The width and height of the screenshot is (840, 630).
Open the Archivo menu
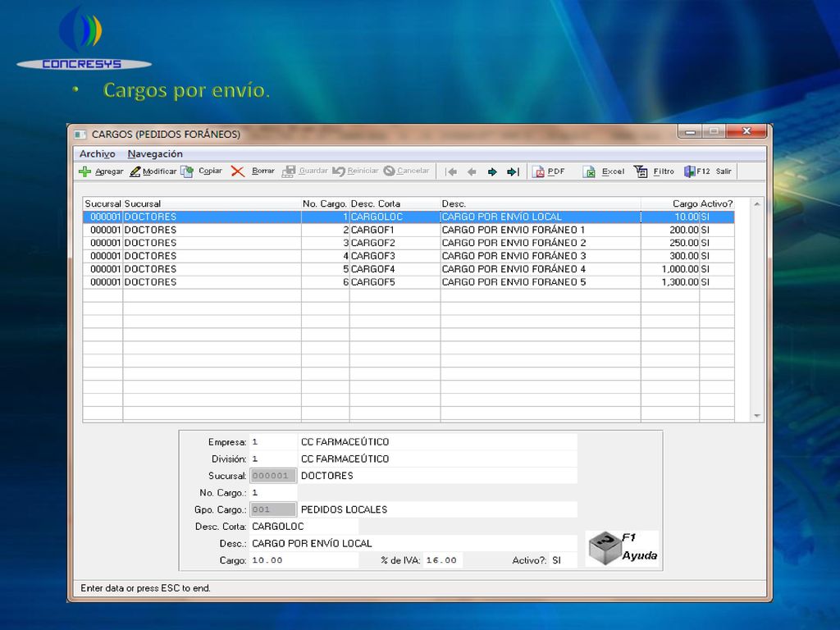98,153
